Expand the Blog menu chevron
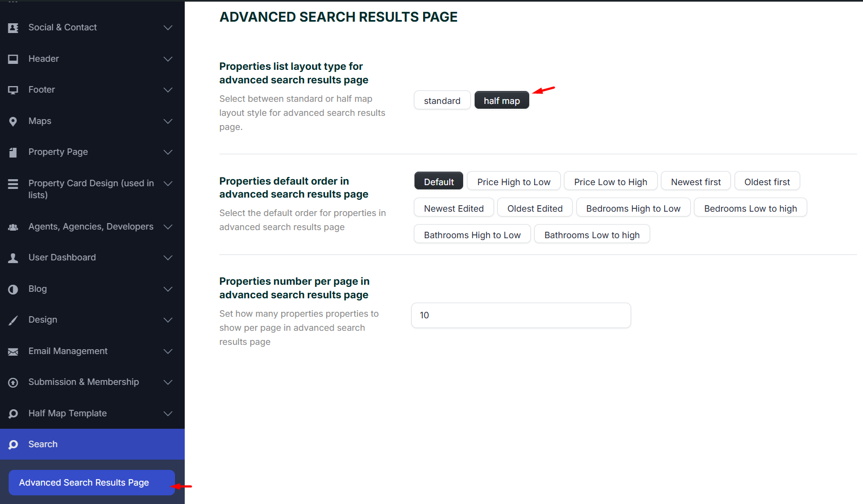 tap(168, 289)
